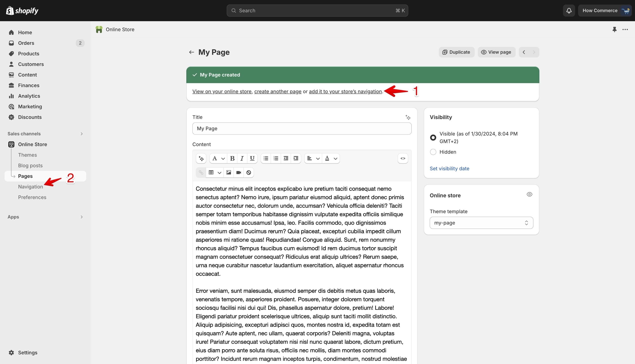Click View on your online store link

(222, 91)
